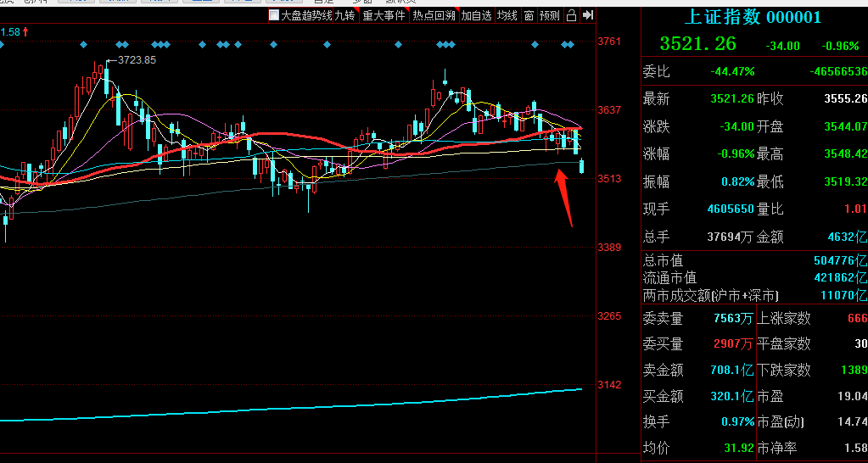The width and height of the screenshot is (868, 463).
Task: Click 加自选 to add to watchlist
Action: [477, 15]
